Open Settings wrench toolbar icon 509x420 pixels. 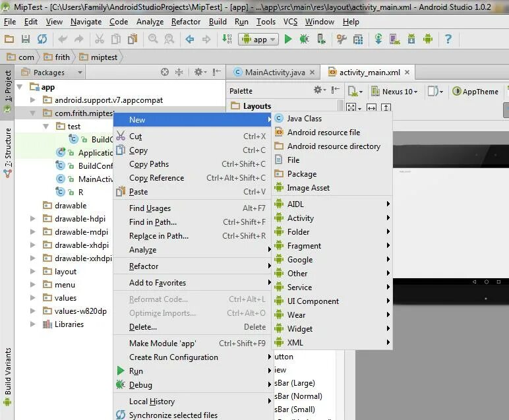coord(342,40)
